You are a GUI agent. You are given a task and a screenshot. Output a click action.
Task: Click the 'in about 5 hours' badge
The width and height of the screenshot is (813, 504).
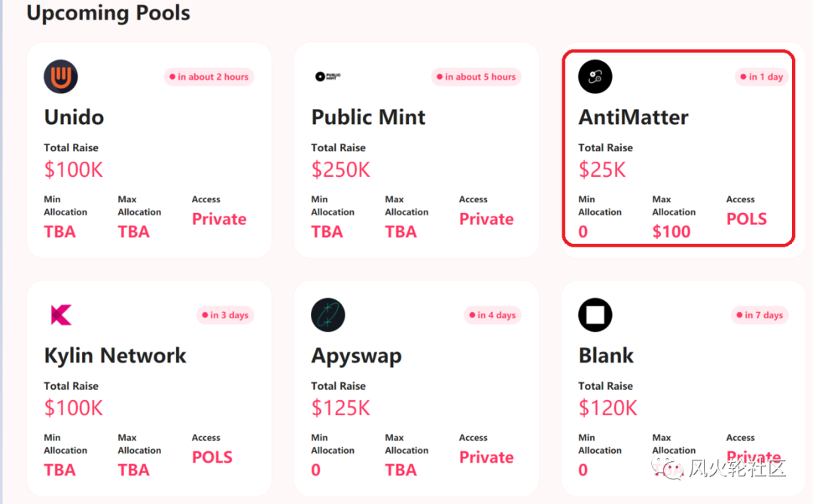tap(476, 77)
